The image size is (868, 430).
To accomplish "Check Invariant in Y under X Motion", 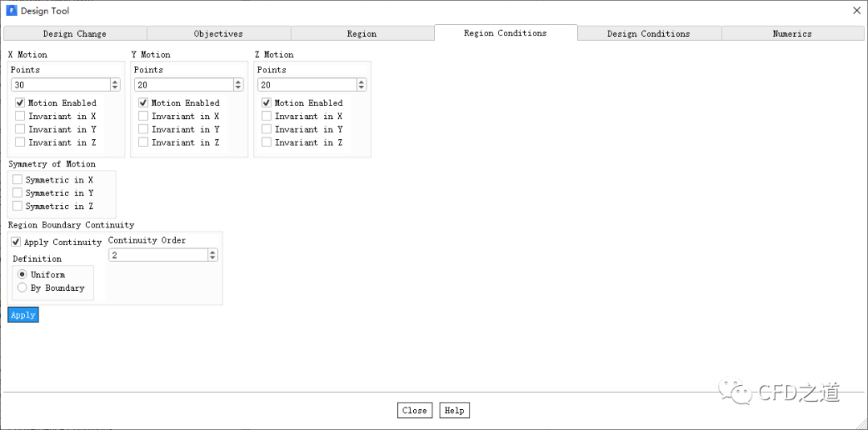I will (20, 129).
